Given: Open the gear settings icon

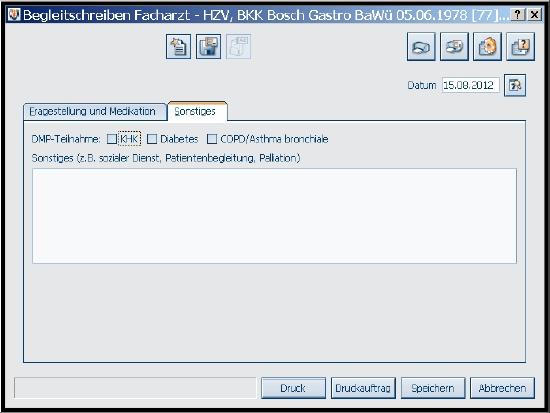Looking at the screenshot, I should point(487,47).
